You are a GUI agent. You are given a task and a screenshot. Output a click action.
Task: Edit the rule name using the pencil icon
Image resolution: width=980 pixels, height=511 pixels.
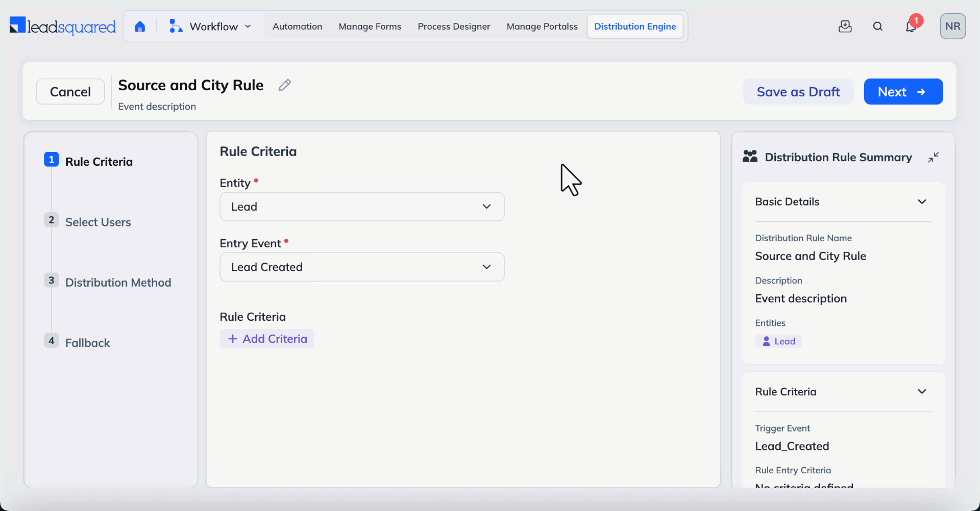tap(285, 85)
